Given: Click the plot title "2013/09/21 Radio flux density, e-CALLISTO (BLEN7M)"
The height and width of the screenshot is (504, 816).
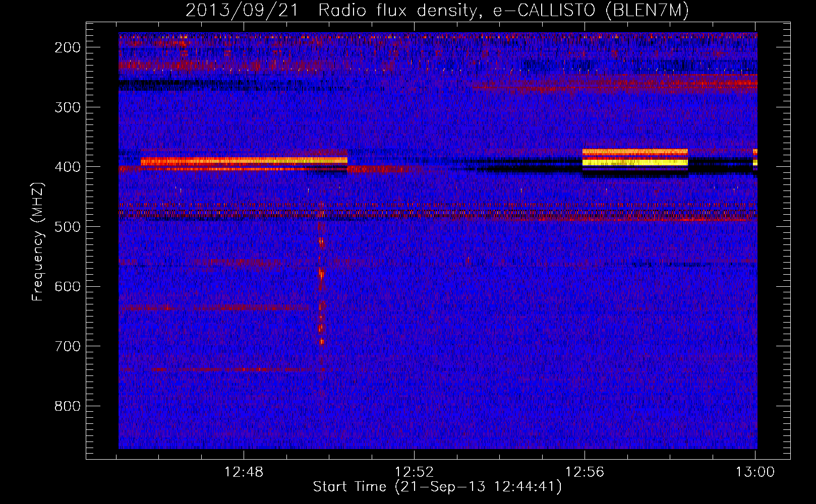Looking at the screenshot, I should [437, 10].
